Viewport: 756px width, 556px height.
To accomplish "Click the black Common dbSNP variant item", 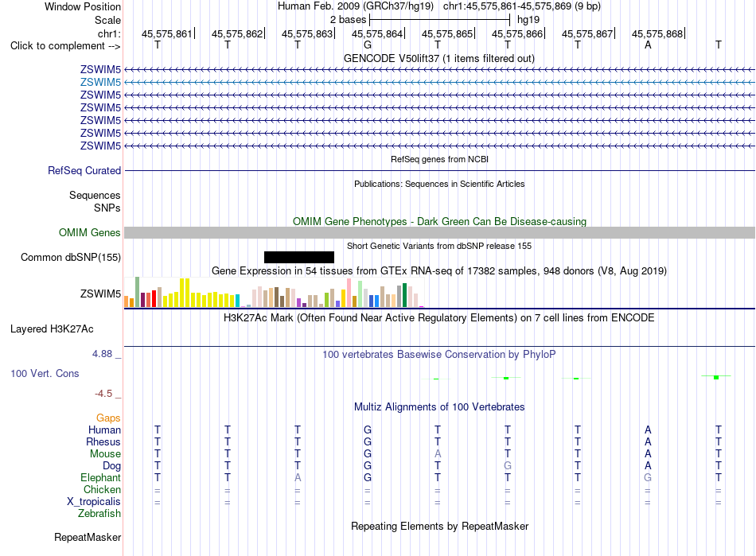I will [x=299, y=257].
